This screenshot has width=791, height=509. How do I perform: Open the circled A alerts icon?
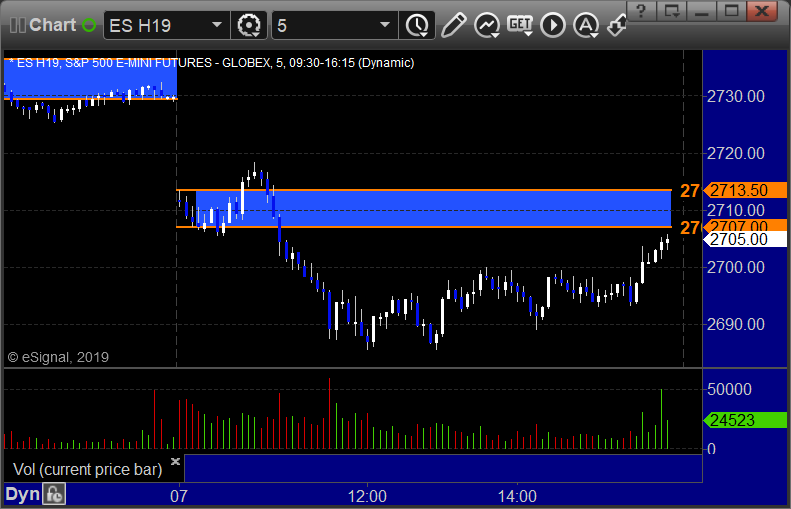tap(586, 25)
